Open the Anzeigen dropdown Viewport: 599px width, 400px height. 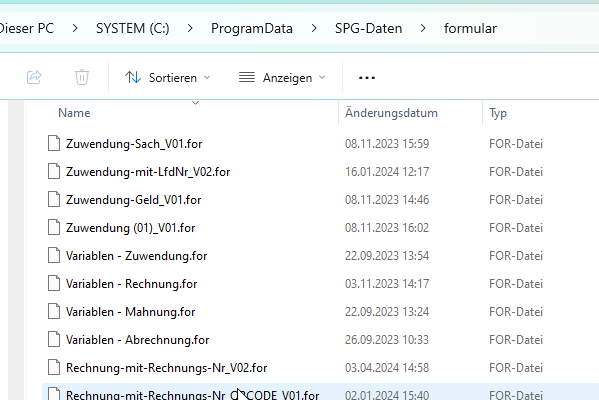coord(282,78)
